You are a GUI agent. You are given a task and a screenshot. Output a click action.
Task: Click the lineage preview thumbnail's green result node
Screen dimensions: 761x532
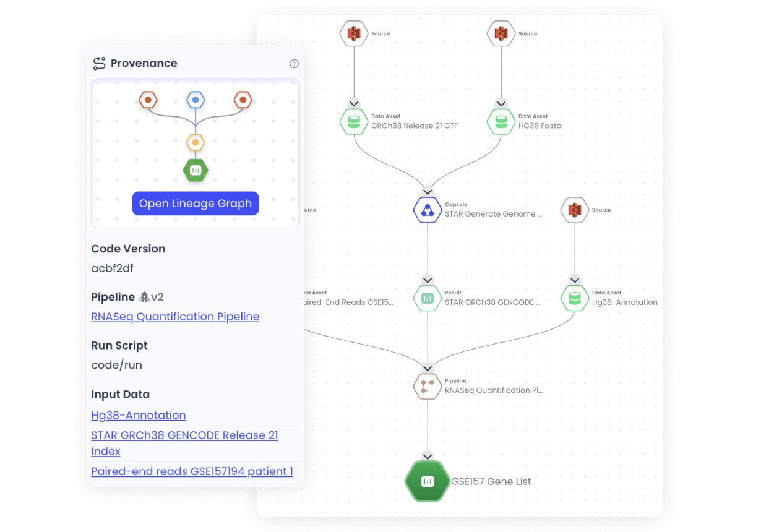point(196,169)
